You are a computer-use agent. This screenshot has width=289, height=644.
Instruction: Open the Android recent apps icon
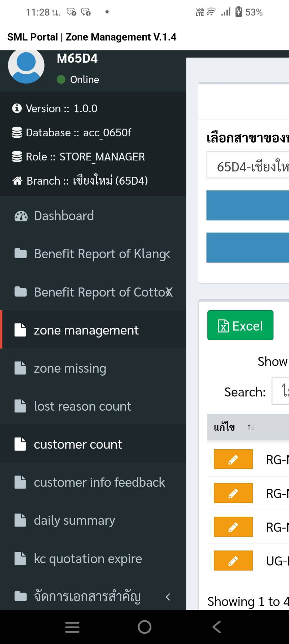(x=72, y=627)
